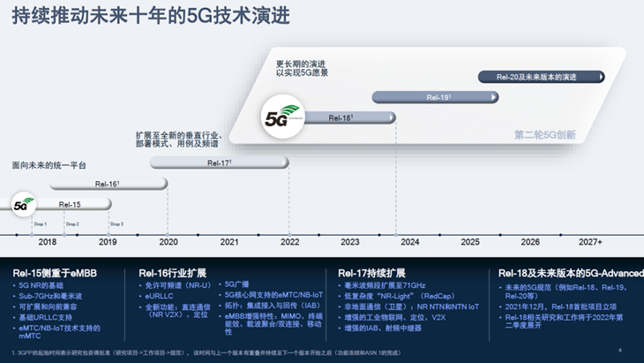Click the large 5G logo beside Rel-18
The image size is (644, 363).
click(x=282, y=117)
